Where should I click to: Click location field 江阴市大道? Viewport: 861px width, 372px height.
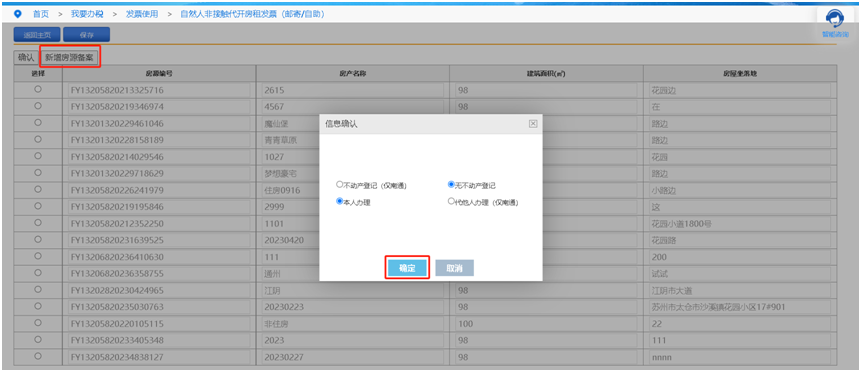click(740, 291)
